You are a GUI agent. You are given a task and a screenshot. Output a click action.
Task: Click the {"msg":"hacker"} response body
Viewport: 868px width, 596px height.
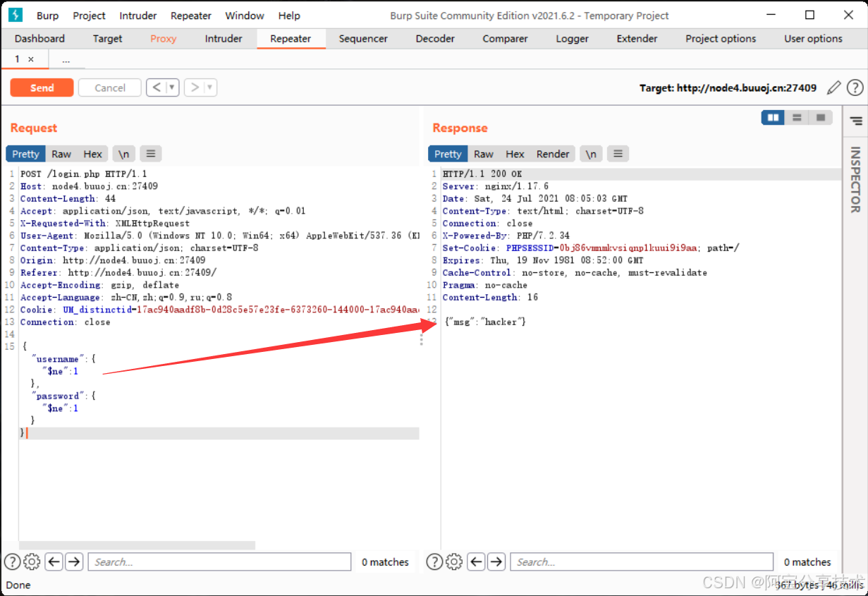click(485, 322)
